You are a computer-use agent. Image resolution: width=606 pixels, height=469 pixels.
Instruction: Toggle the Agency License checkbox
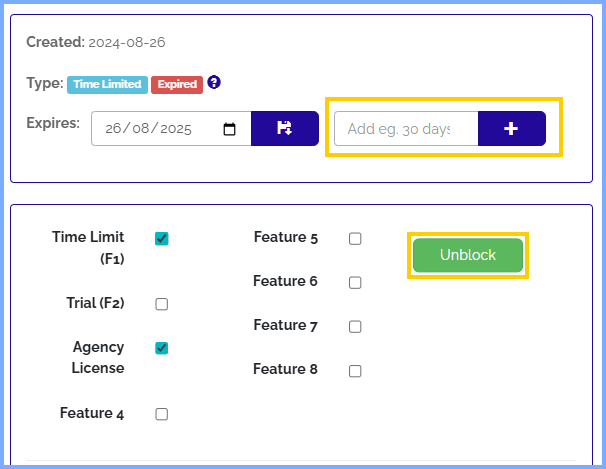162,348
